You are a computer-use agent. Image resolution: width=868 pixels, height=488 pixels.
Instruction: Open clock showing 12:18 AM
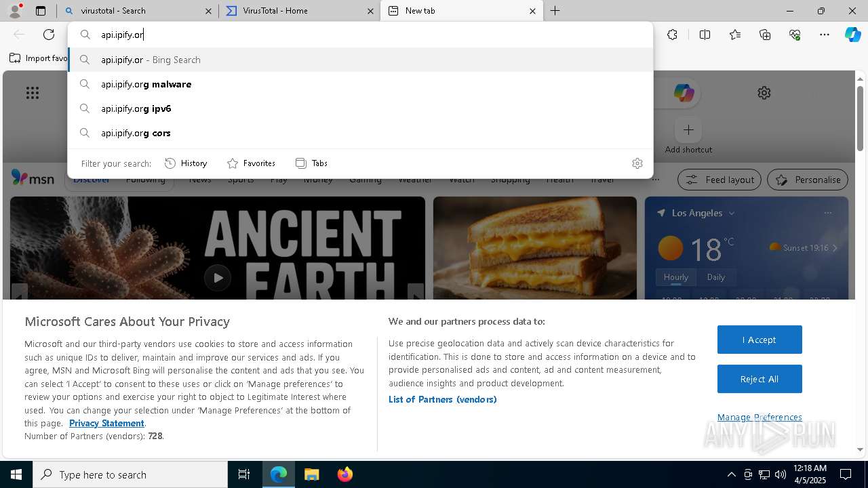[810, 474]
